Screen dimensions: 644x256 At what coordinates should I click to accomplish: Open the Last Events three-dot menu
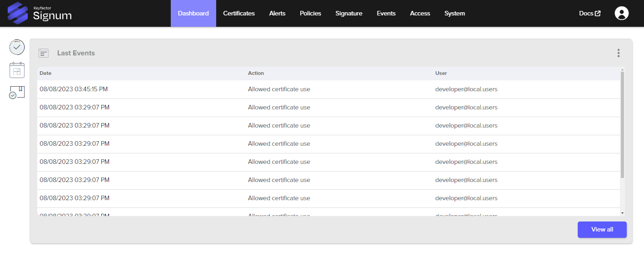(x=618, y=53)
